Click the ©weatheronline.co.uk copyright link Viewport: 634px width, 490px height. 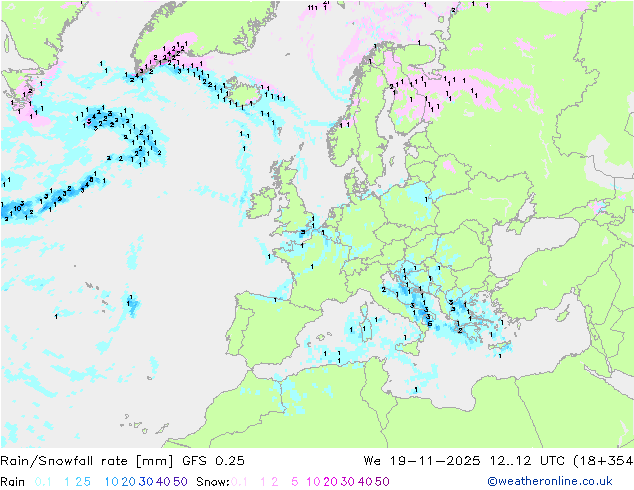tap(550, 481)
